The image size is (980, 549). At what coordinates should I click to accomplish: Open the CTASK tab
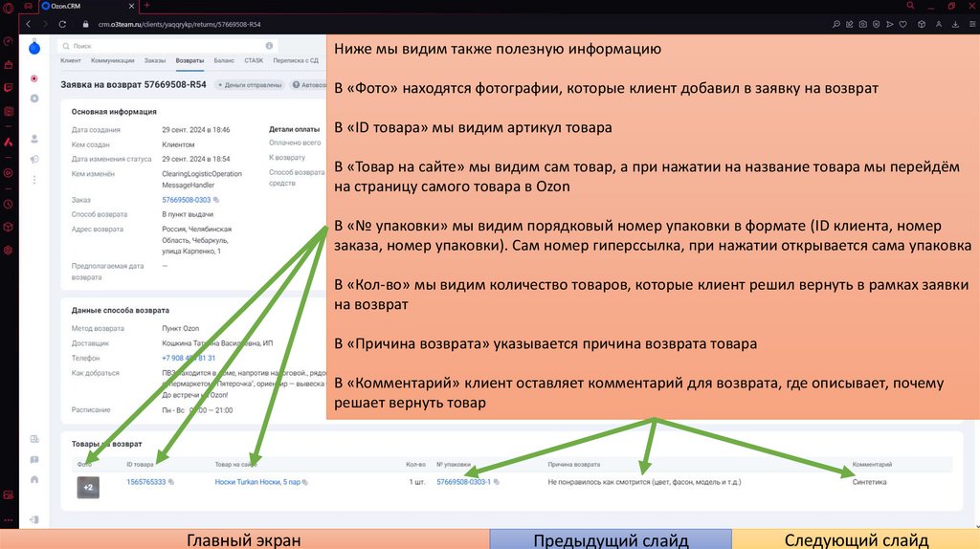click(x=254, y=60)
